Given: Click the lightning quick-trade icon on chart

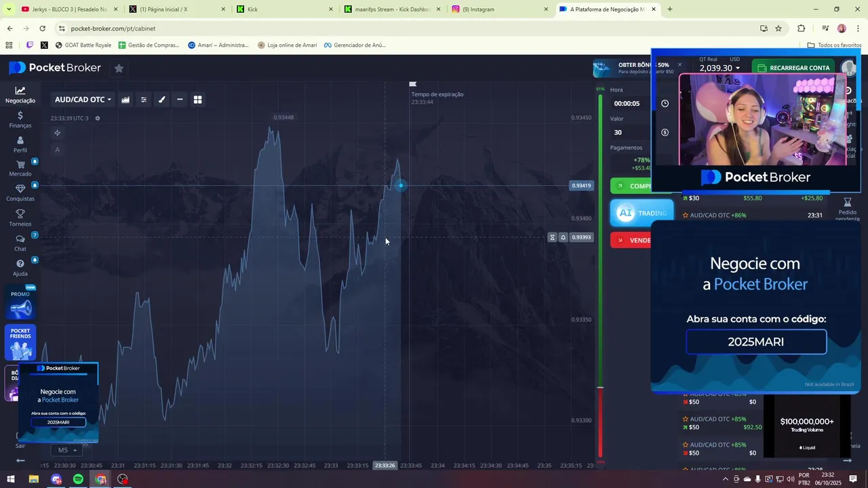Looking at the screenshot, I should [57, 133].
